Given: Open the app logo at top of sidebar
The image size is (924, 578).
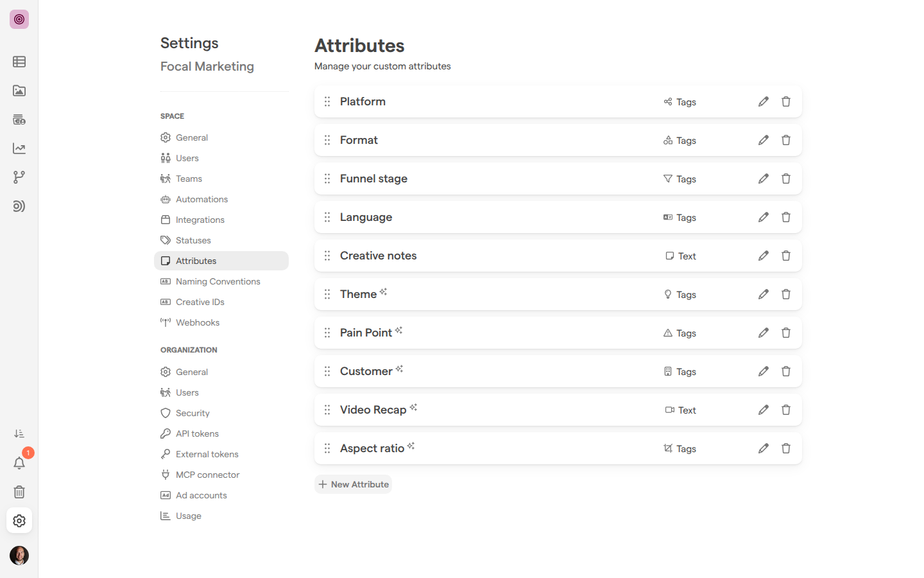Looking at the screenshot, I should pyautogui.click(x=19, y=19).
